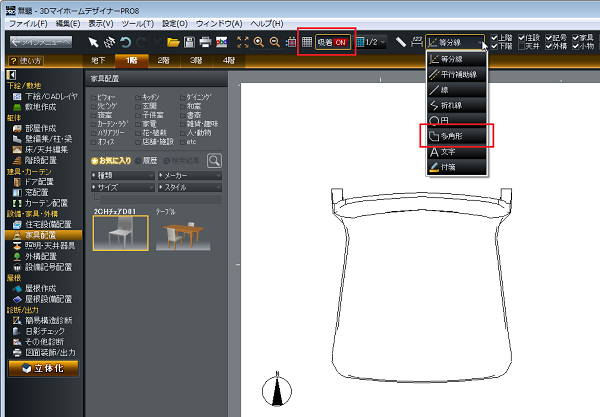Click the 使い方 help button

(29, 62)
